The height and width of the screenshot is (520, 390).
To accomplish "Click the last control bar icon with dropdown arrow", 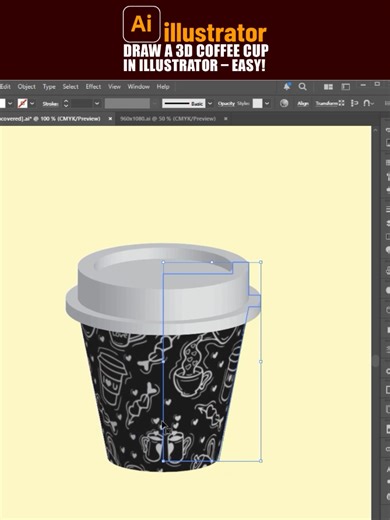I will coord(368,103).
